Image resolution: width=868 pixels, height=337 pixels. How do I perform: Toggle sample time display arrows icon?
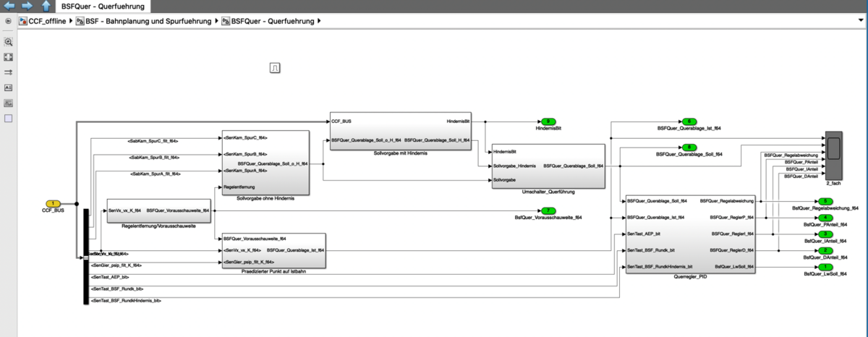9,72
